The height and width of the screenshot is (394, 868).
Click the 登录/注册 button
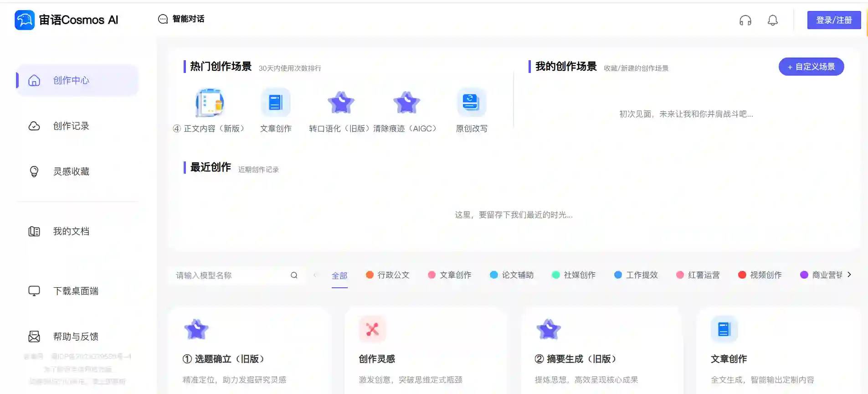pyautogui.click(x=834, y=20)
